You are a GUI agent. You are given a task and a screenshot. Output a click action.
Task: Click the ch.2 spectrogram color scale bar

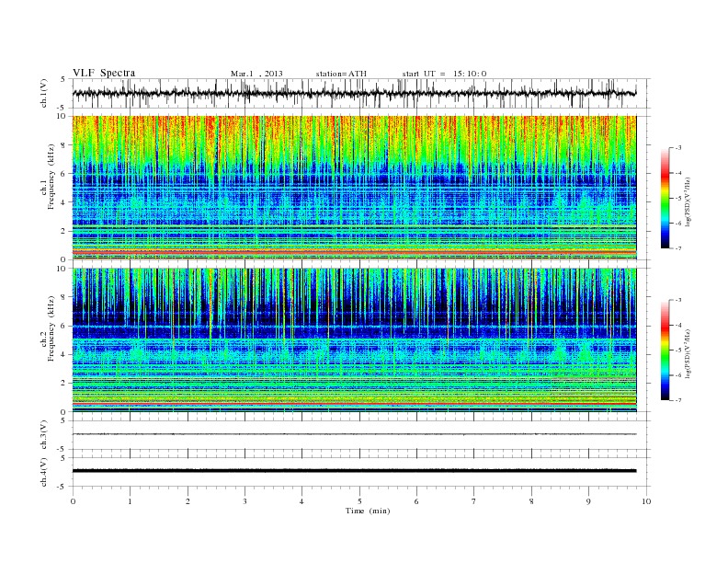tap(665, 350)
